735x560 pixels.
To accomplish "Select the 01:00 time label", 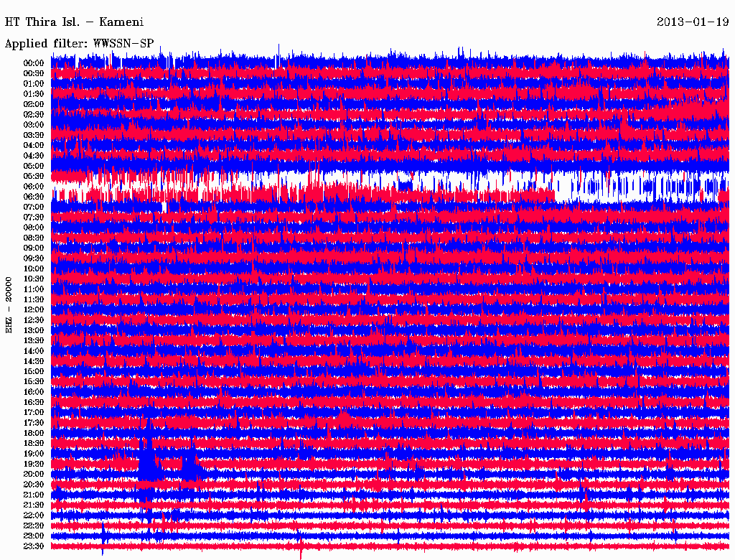I will point(34,83).
